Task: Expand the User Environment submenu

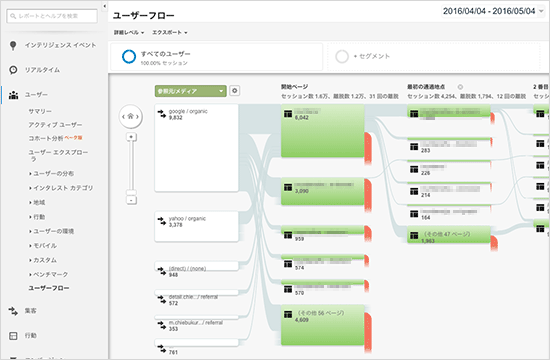Action: point(51,231)
